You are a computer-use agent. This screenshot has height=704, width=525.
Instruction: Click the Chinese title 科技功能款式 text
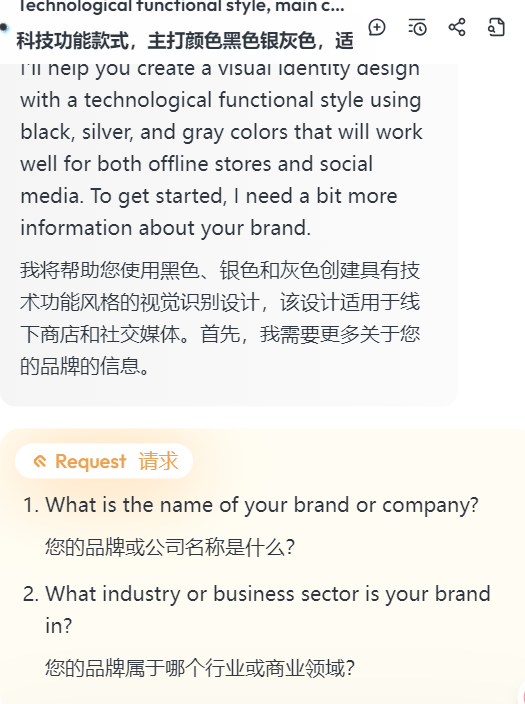pos(185,41)
